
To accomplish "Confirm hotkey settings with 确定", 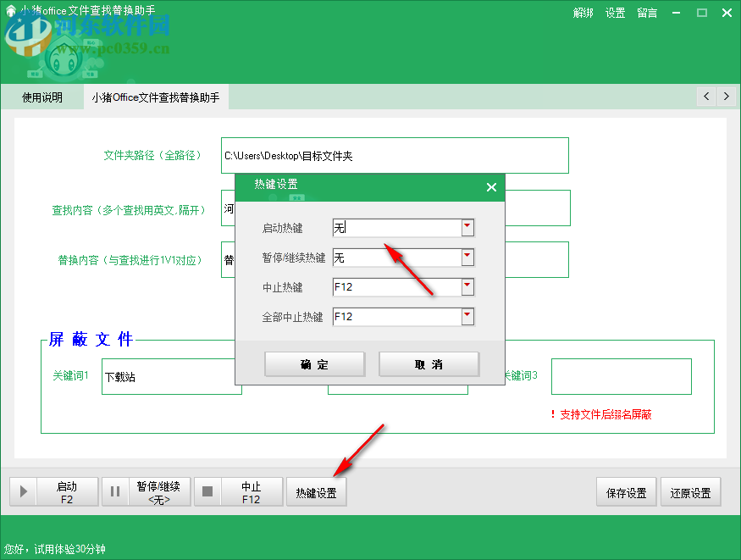I will coord(314,363).
